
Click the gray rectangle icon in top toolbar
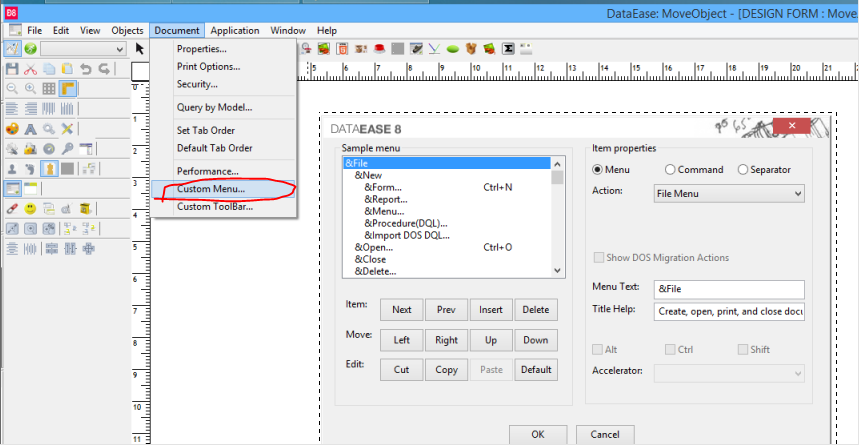398,49
